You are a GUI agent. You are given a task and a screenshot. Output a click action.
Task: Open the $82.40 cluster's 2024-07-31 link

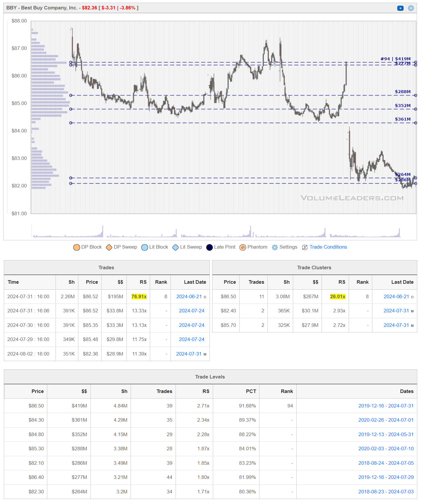[396, 311]
